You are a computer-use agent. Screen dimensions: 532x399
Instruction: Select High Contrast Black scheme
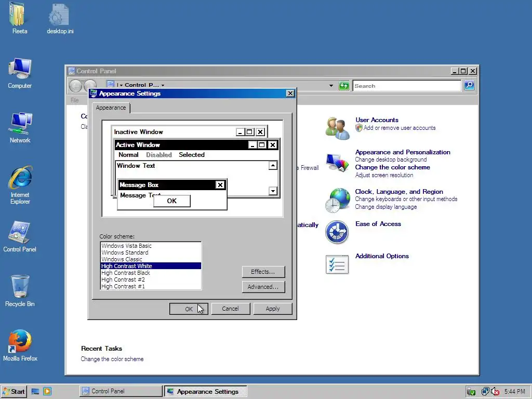(x=151, y=273)
